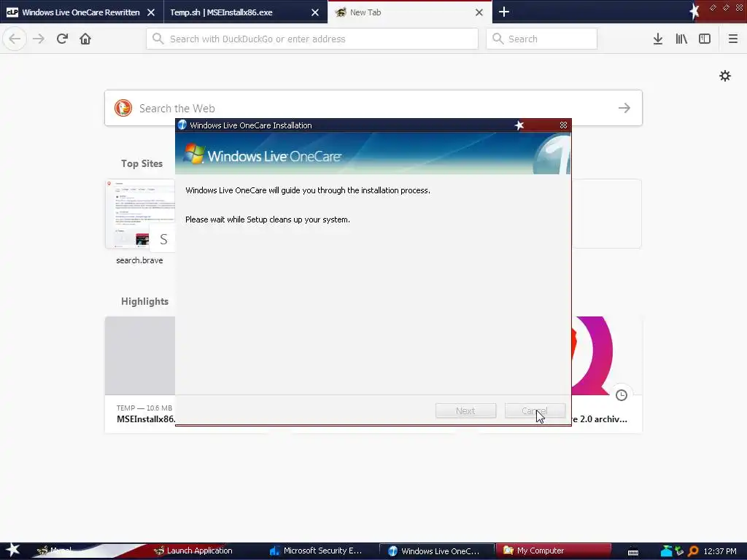The height and width of the screenshot is (560, 747).
Task: Click the Windows flag logo in banner
Action: [x=194, y=154]
